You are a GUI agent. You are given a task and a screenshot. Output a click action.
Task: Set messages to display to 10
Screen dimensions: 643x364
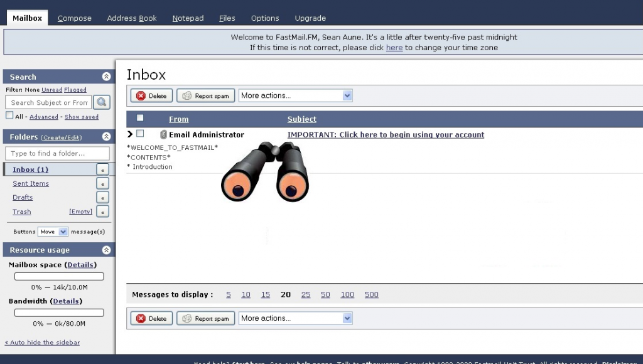(246, 294)
